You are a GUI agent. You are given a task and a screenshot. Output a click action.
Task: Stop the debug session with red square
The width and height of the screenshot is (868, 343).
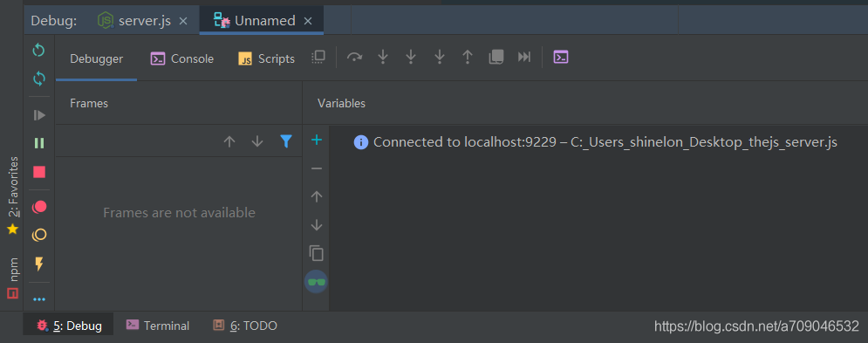point(38,172)
